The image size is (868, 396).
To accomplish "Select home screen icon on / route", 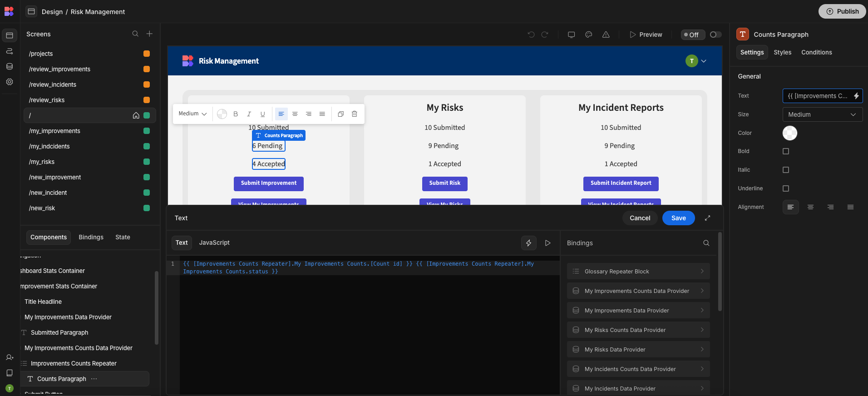I will (136, 115).
